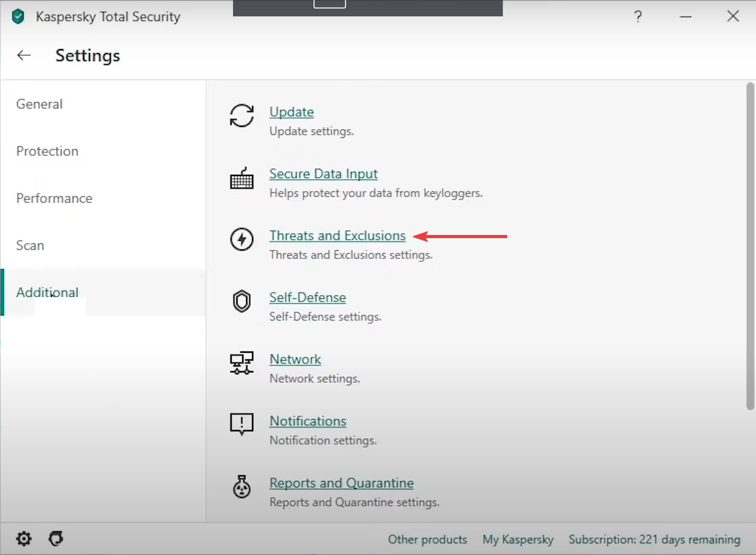
Task: Open the Self-Defense link
Action: [308, 298]
